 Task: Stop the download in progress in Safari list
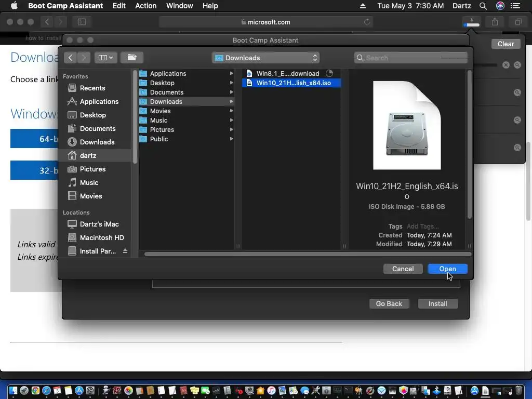(x=506, y=65)
